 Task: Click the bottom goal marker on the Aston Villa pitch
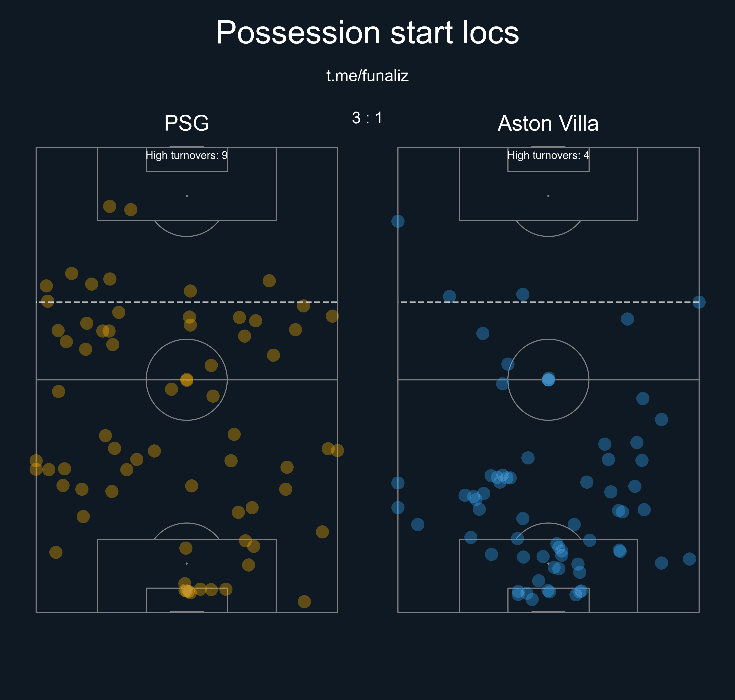tap(548, 612)
